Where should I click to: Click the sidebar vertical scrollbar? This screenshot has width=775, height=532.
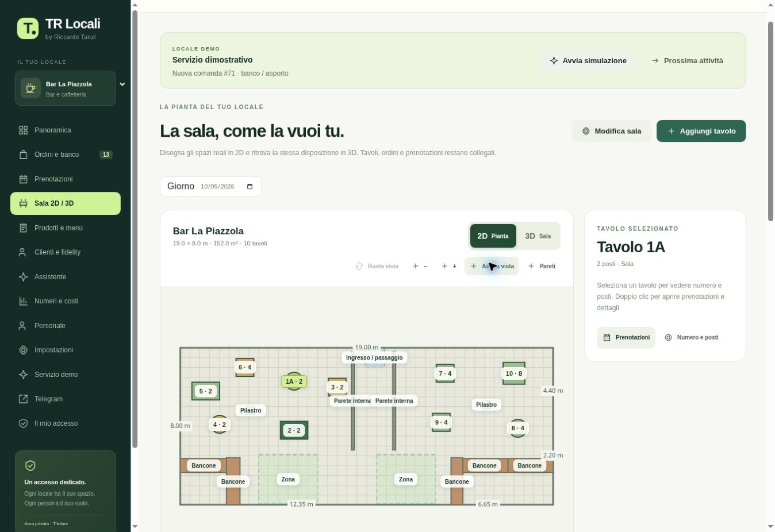click(x=135, y=228)
